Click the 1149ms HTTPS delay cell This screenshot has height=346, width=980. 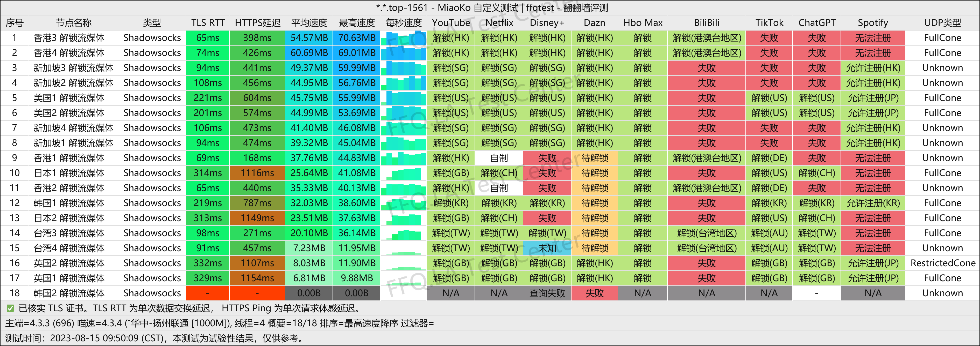pyautogui.click(x=257, y=218)
